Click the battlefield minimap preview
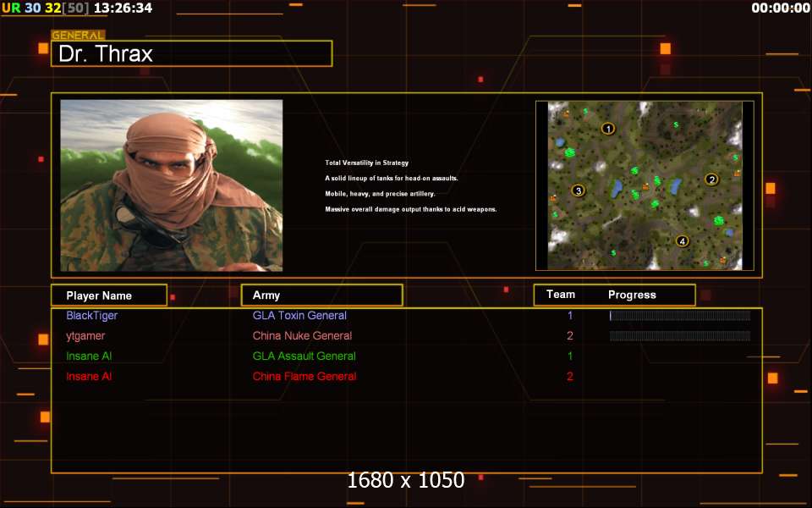The height and width of the screenshot is (508, 812). click(645, 185)
